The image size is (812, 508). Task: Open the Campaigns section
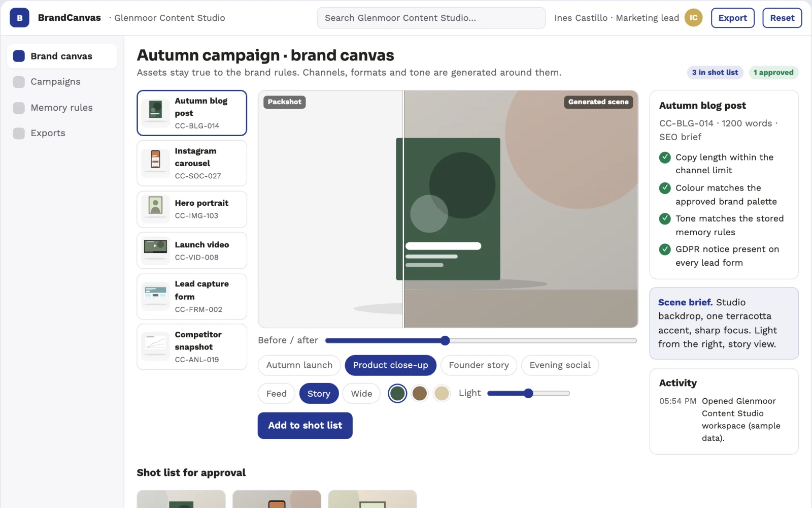coord(62,82)
